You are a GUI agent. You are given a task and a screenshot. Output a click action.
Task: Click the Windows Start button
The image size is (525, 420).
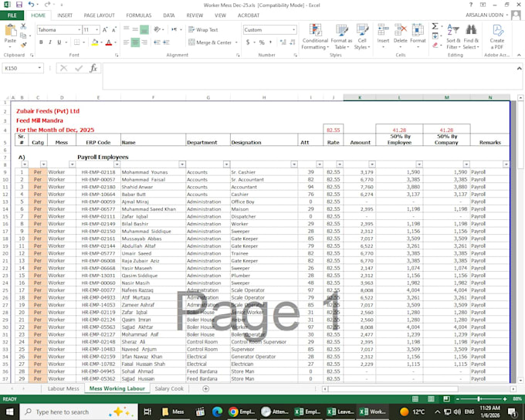coord(9,412)
